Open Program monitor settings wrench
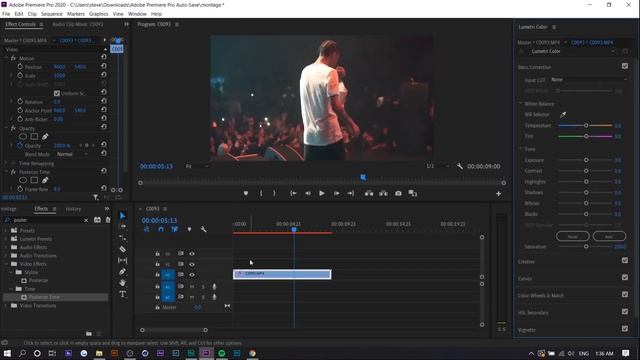This screenshot has width=640, height=360. click(x=460, y=166)
